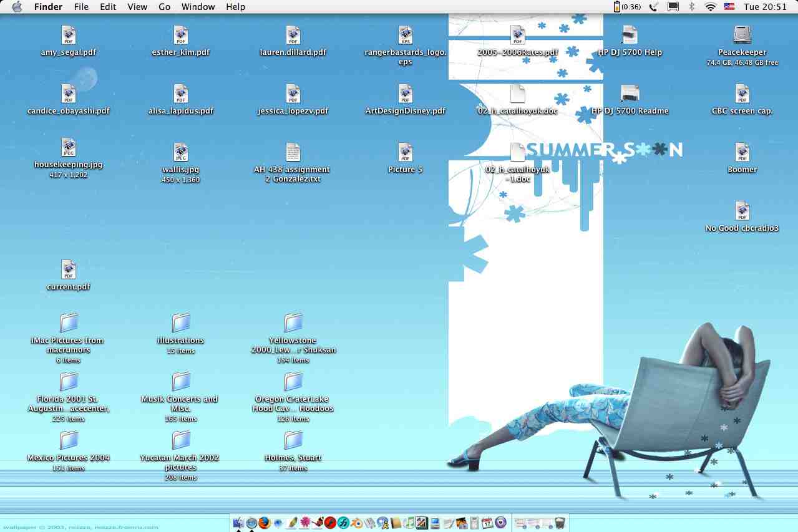This screenshot has width=798, height=532.
Task: Select the Musik Concerts and Misc. folder
Action: [x=181, y=382]
